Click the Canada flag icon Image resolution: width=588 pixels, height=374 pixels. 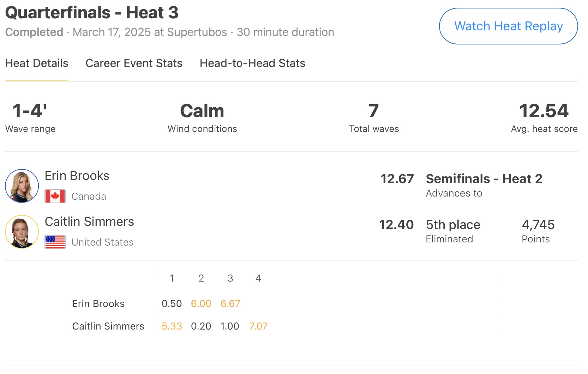pyautogui.click(x=55, y=196)
